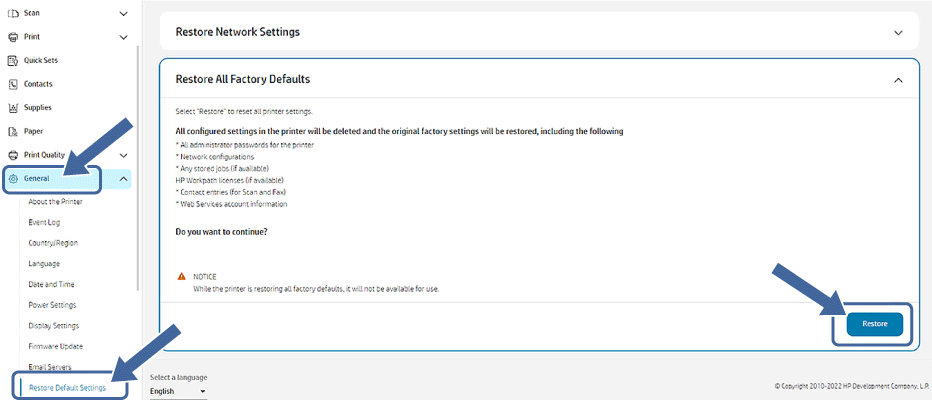
Task: Expand the Scan menu chevron
Action: 123,13
